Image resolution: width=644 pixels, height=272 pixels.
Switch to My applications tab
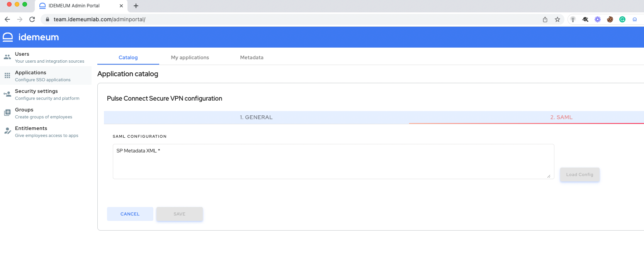click(190, 57)
